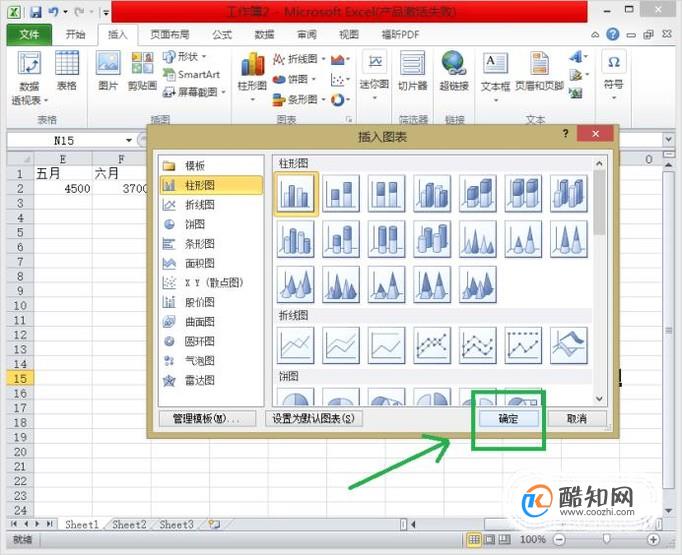
Task: Insert a Picture (图片) from the ribbon
Action: [108, 71]
